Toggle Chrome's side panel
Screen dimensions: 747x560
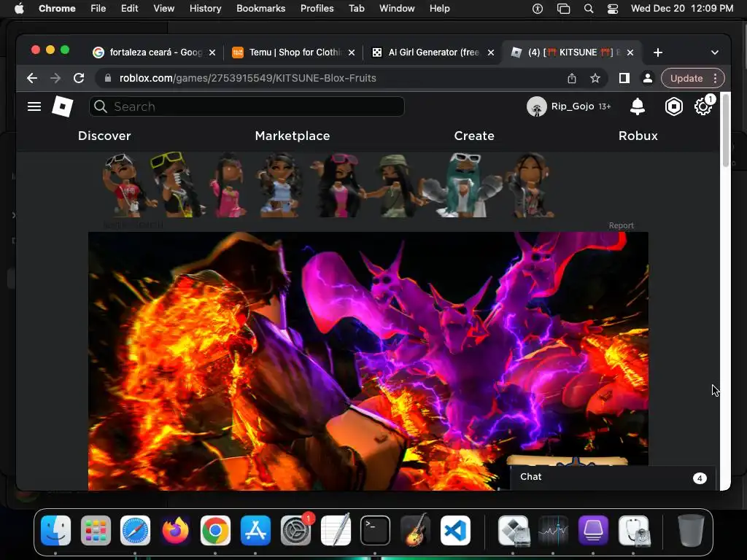tap(624, 78)
